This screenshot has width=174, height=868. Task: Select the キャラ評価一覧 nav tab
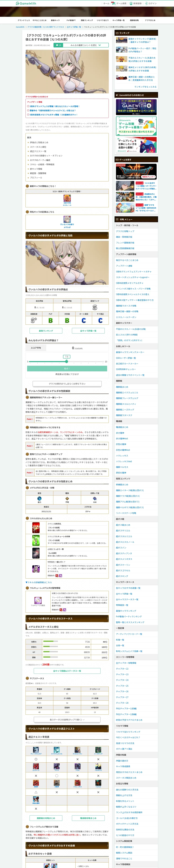point(119,20)
